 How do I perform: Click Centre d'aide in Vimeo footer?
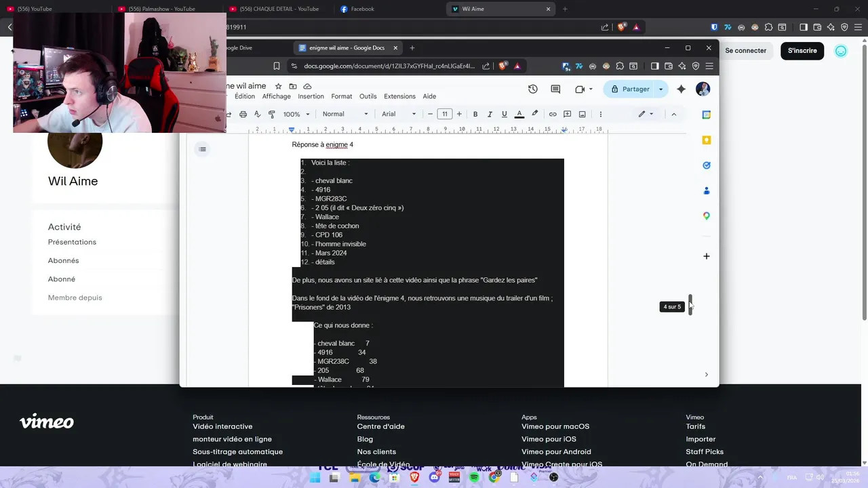pos(380,426)
